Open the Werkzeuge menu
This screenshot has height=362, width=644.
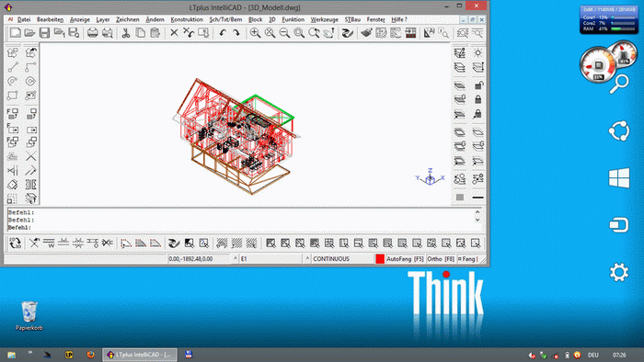coord(324,19)
